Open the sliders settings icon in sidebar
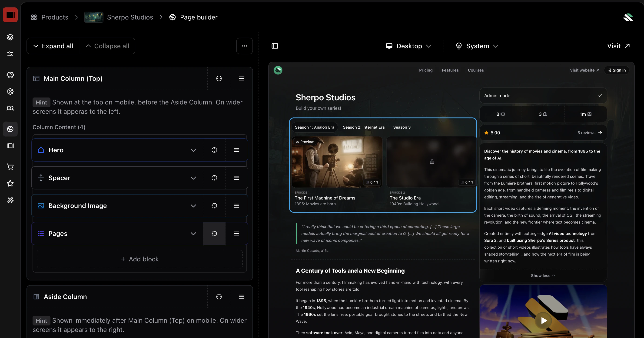 [10, 54]
